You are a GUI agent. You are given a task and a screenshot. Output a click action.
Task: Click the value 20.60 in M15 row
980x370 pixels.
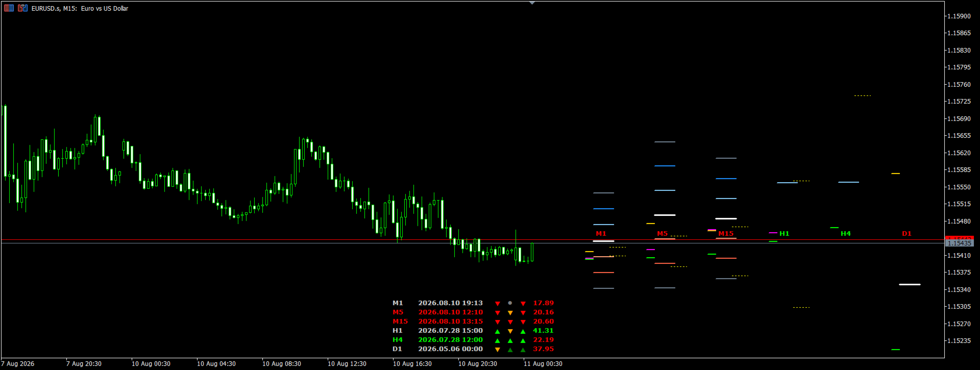click(x=543, y=322)
